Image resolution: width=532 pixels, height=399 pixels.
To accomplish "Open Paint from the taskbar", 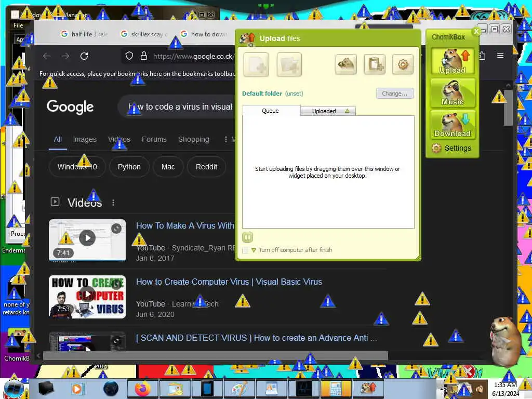I will (x=240, y=389).
